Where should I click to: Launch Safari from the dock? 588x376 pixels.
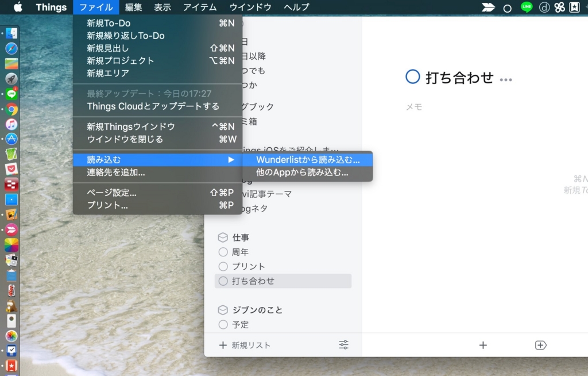coord(11,48)
